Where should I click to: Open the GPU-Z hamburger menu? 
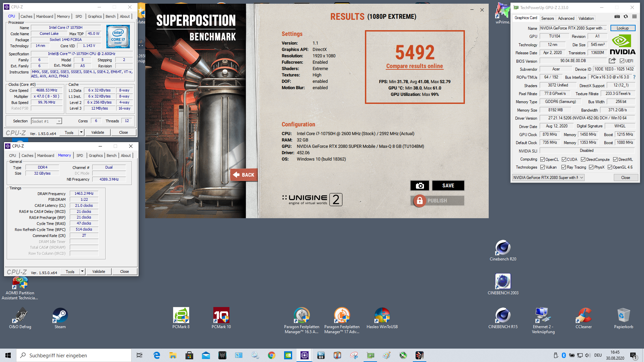634,16
